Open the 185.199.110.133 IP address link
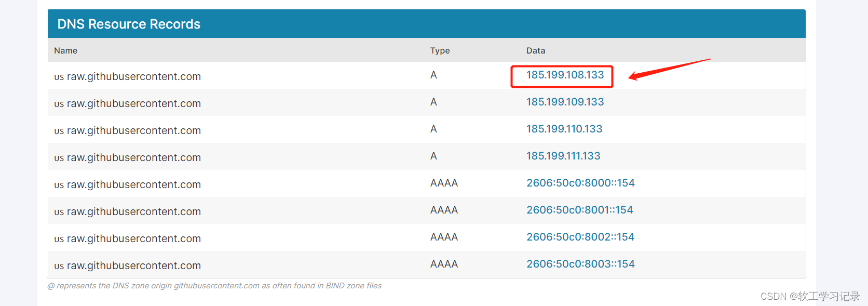The height and width of the screenshot is (306, 868). point(564,129)
